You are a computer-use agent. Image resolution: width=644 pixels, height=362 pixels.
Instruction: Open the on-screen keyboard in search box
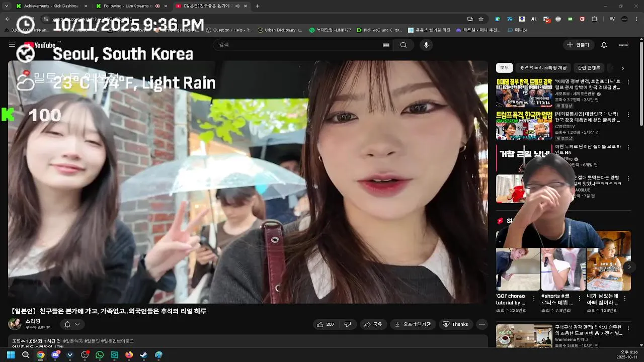(x=386, y=45)
